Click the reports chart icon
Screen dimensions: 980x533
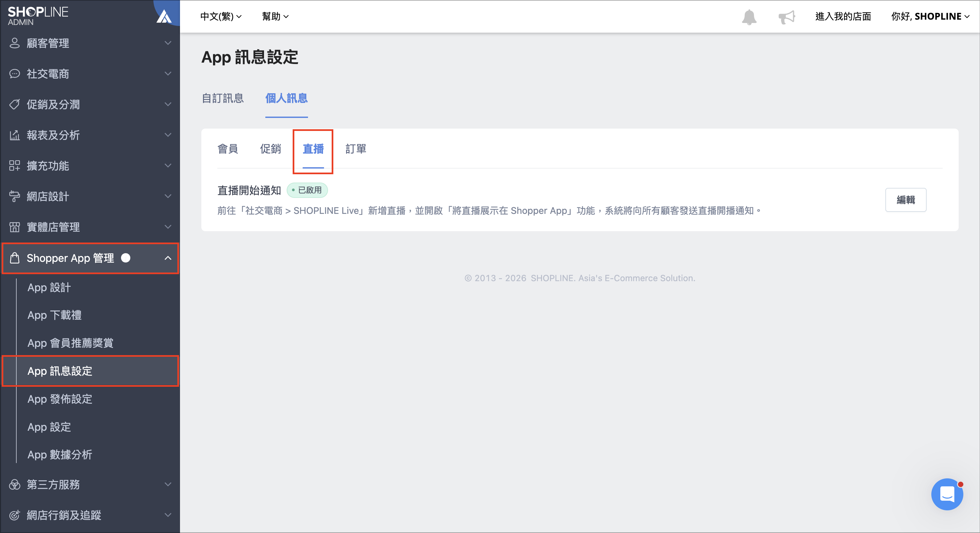tap(14, 135)
